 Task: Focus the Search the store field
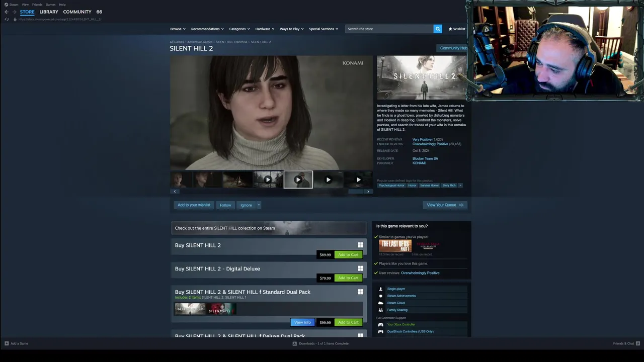pos(389,29)
